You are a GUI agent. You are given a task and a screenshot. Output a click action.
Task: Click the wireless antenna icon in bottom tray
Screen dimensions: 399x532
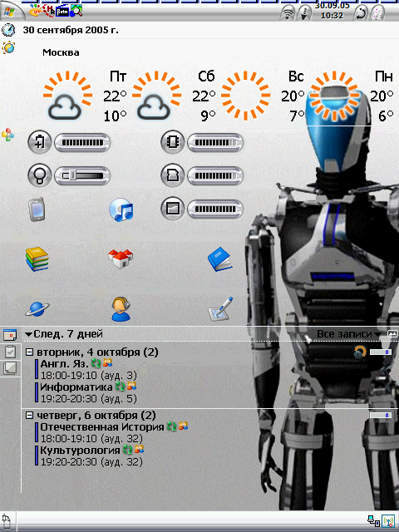coord(388,521)
